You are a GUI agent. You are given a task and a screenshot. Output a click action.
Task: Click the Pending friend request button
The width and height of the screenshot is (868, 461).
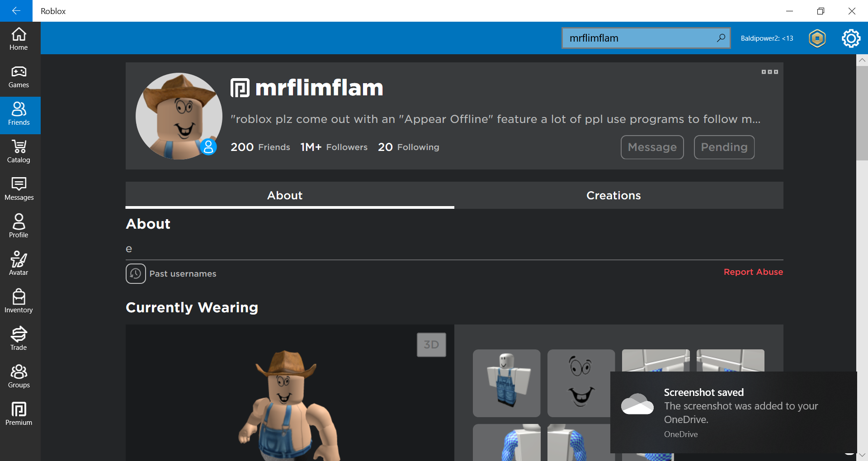pos(724,147)
